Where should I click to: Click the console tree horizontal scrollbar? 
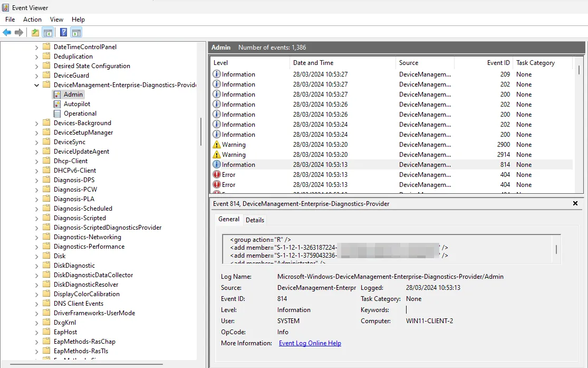pyautogui.click(x=86, y=364)
